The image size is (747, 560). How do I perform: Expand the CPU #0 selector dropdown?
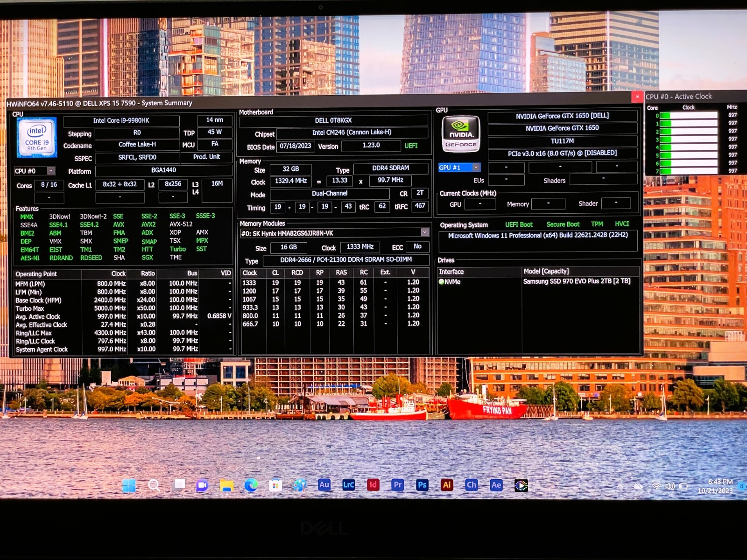(x=51, y=171)
